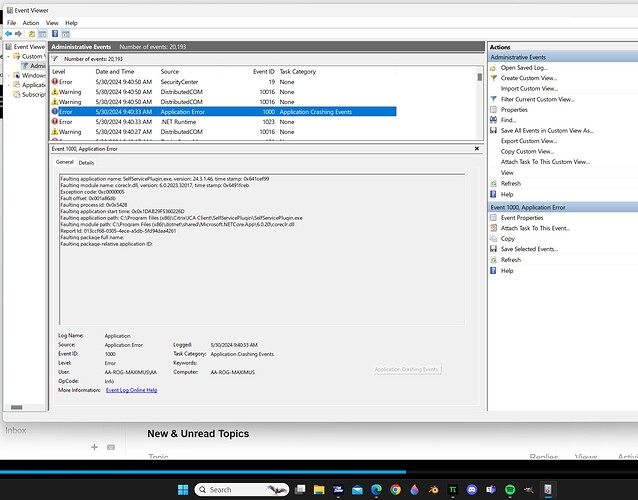The height and width of the screenshot is (500, 638).
Task: Select the .NET Runtime Error event 1023
Action: 223,122
